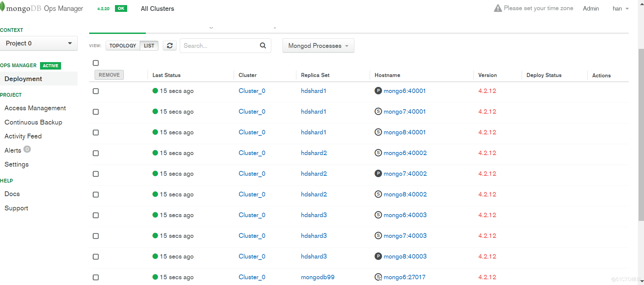Screen dimensions: 644x285
Task: Open the han user menu
Action: point(621,8)
